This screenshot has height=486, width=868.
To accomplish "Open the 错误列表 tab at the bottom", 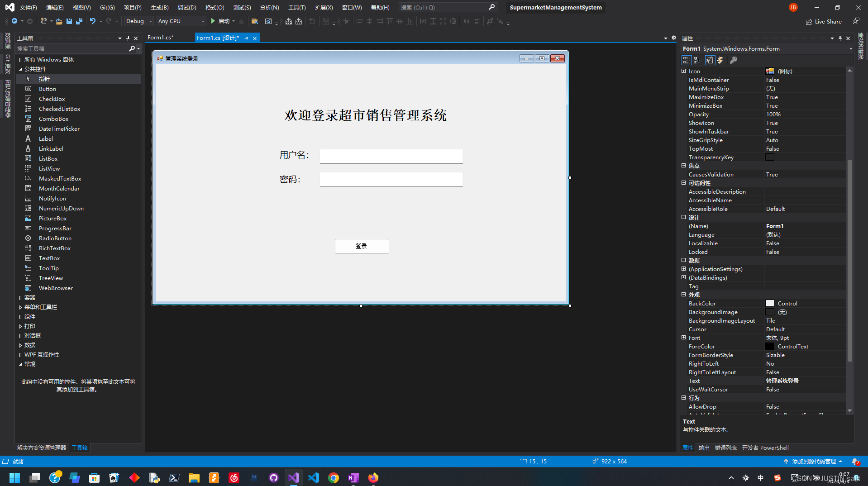I will [x=725, y=448].
